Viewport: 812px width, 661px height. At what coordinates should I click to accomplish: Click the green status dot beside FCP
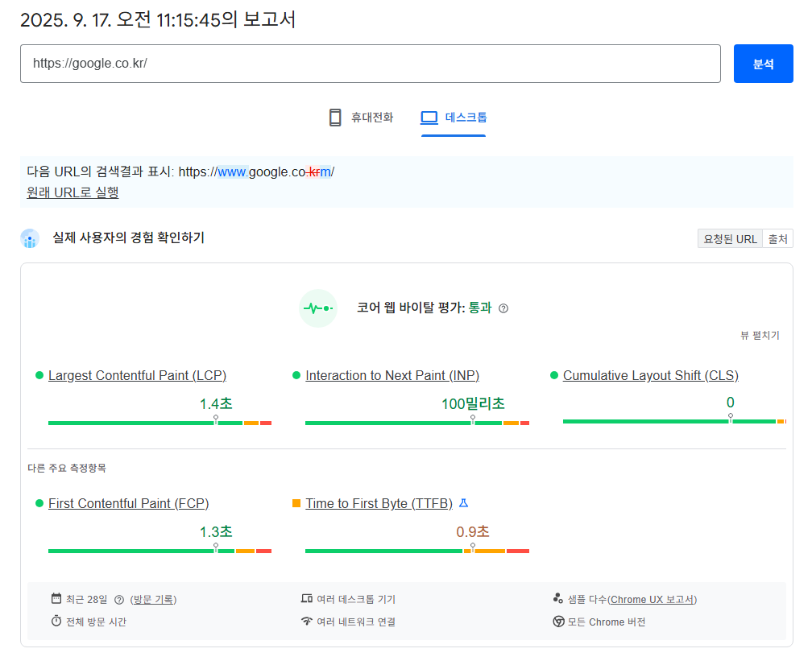pyautogui.click(x=39, y=503)
